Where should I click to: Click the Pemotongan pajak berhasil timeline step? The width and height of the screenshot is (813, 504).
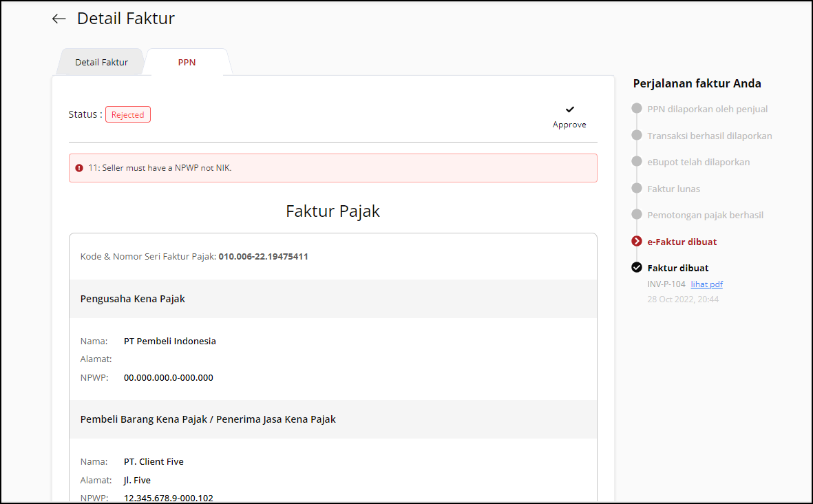pyautogui.click(x=705, y=215)
